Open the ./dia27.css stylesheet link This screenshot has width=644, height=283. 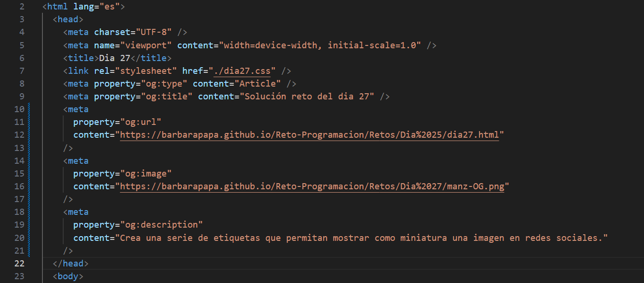coord(241,71)
